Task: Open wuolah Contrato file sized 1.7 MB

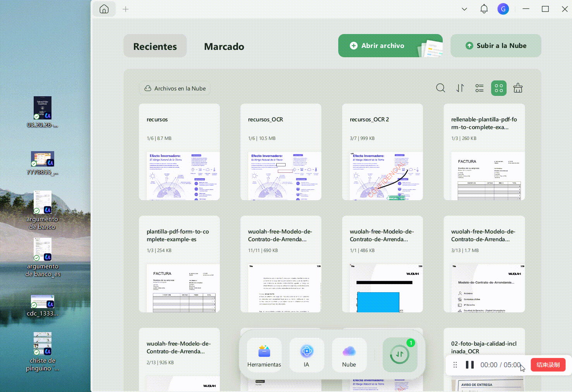Action: [x=484, y=264]
